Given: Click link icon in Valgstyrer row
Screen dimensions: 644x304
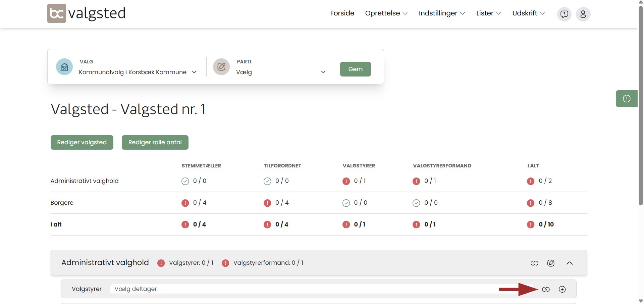Looking at the screenshot, I should tap(546, 289).
